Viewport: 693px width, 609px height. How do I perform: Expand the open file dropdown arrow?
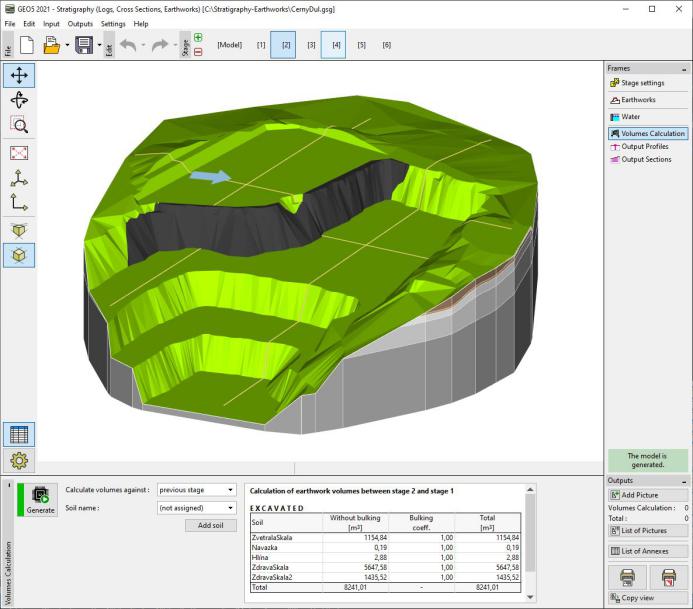click(67, 45)
